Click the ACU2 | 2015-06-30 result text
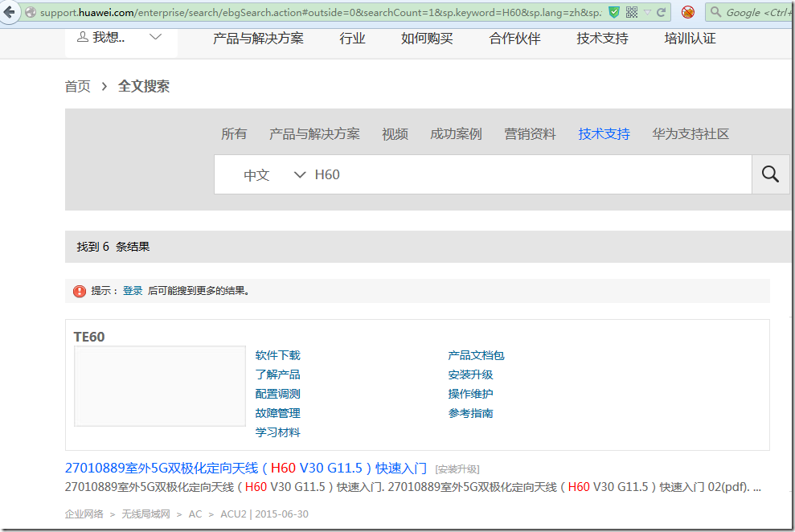 [264, 514]
